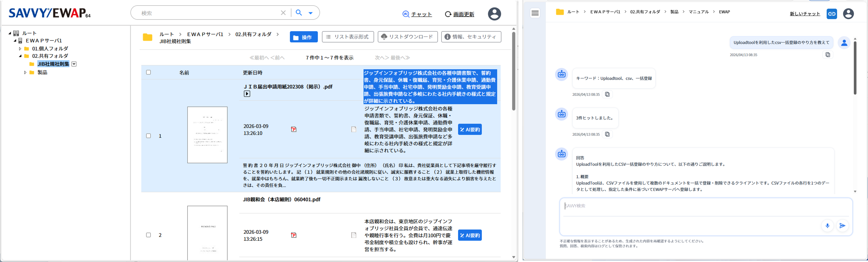Viewport: 868px width, 262px height.
Task: Click the document page icon in row 2
Action: (x=353, y=235)
